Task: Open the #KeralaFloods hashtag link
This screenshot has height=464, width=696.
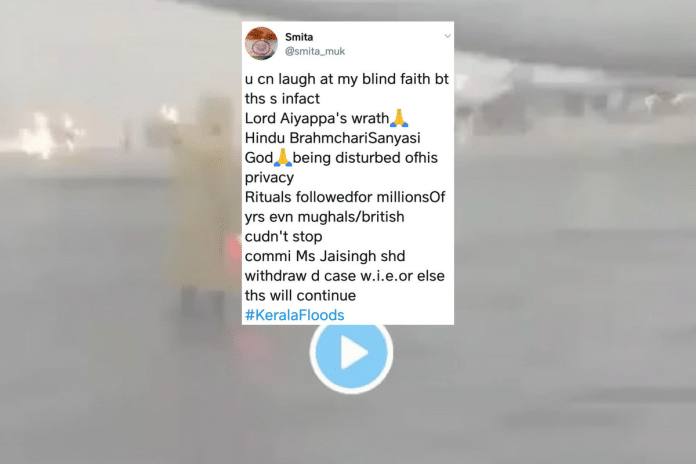Action: 294,315
